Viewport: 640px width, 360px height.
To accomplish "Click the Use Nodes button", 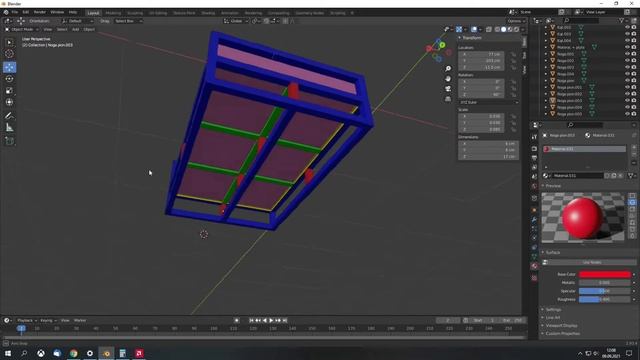I will point(591,262).
